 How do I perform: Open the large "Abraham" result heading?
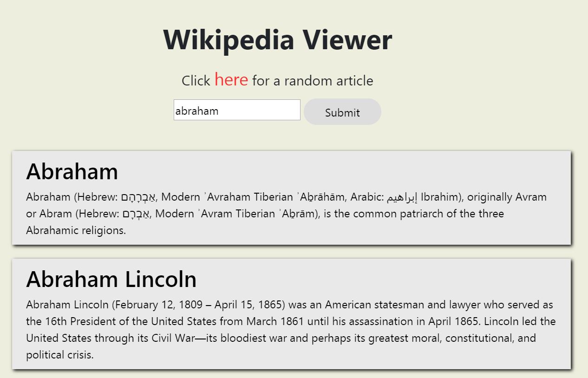coord(72,171)
